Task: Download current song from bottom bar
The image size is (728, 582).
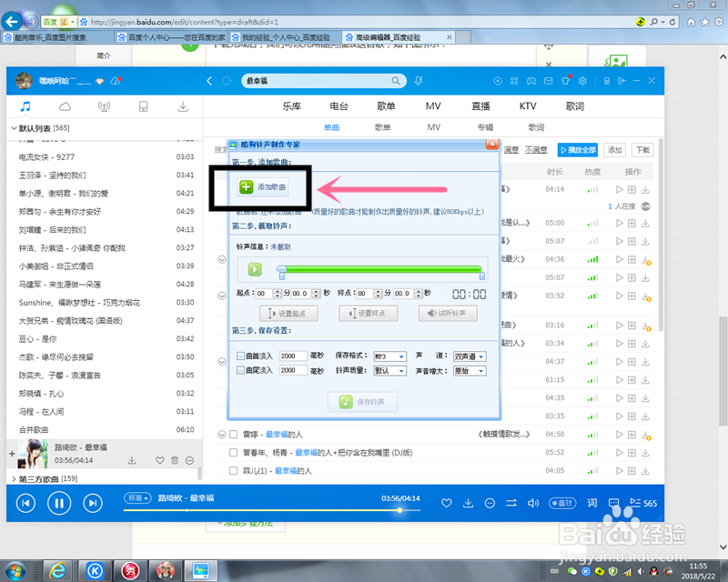Action: [468, 503]
